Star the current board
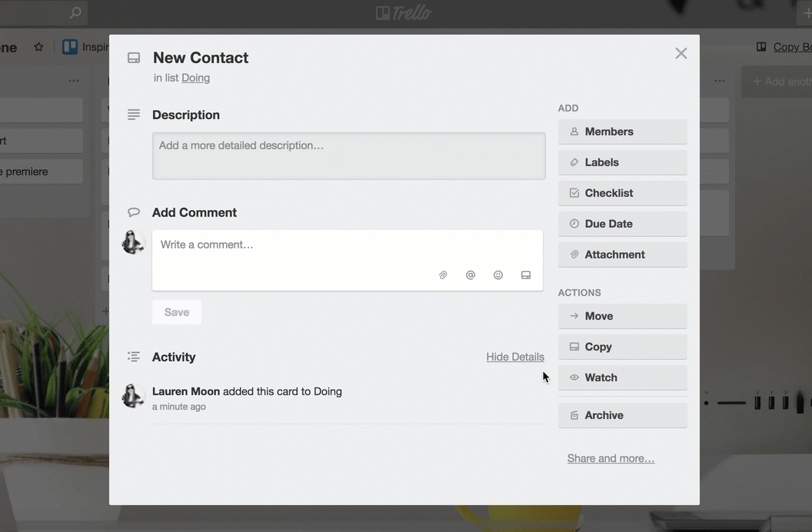Image resolution: width=812 pixels, height=532 pixels. pos(38,46)
